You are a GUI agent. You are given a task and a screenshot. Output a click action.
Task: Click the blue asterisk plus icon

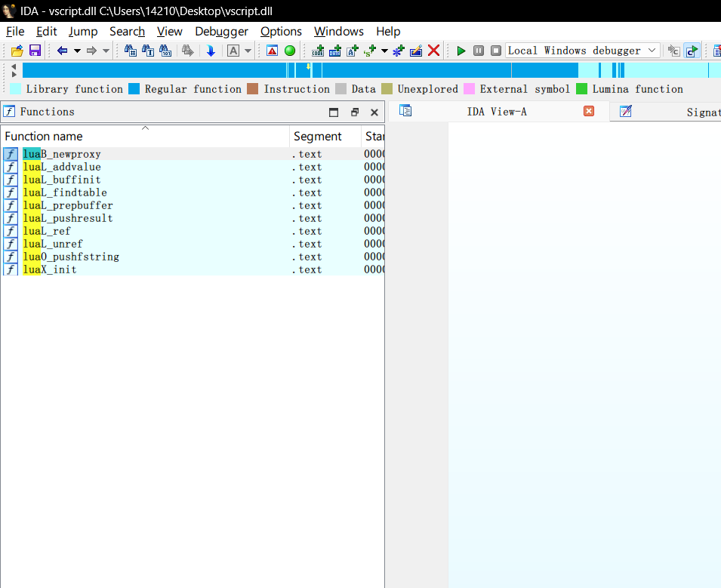(x=398, y=51)
